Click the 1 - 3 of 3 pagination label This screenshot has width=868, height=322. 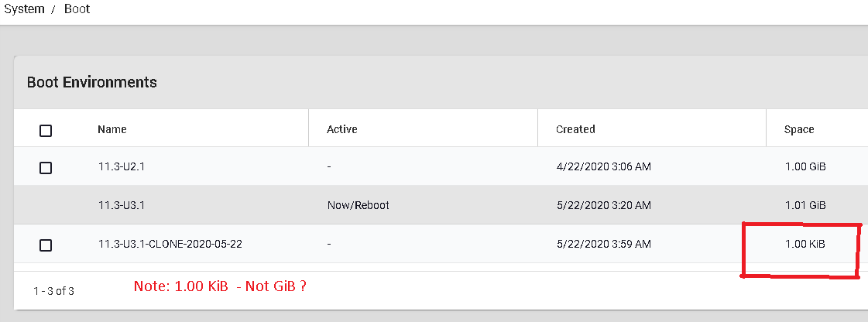[x=53, y=291]
